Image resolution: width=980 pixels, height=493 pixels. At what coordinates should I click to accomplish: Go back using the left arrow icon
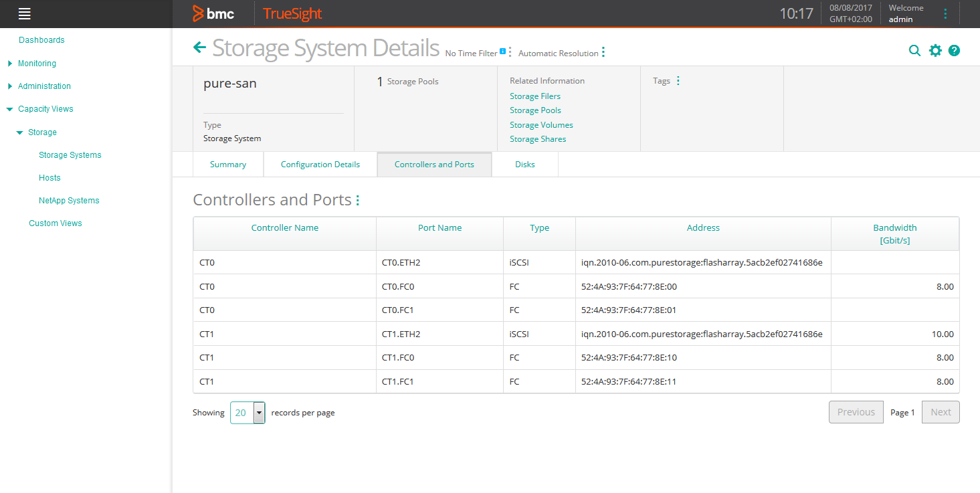(199, 47)
